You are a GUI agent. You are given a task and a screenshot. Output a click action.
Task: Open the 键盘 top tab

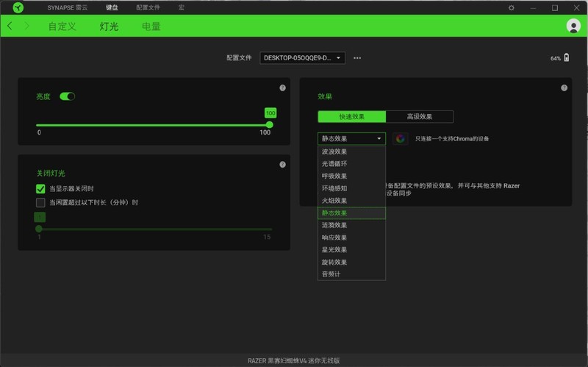(112, 7)
